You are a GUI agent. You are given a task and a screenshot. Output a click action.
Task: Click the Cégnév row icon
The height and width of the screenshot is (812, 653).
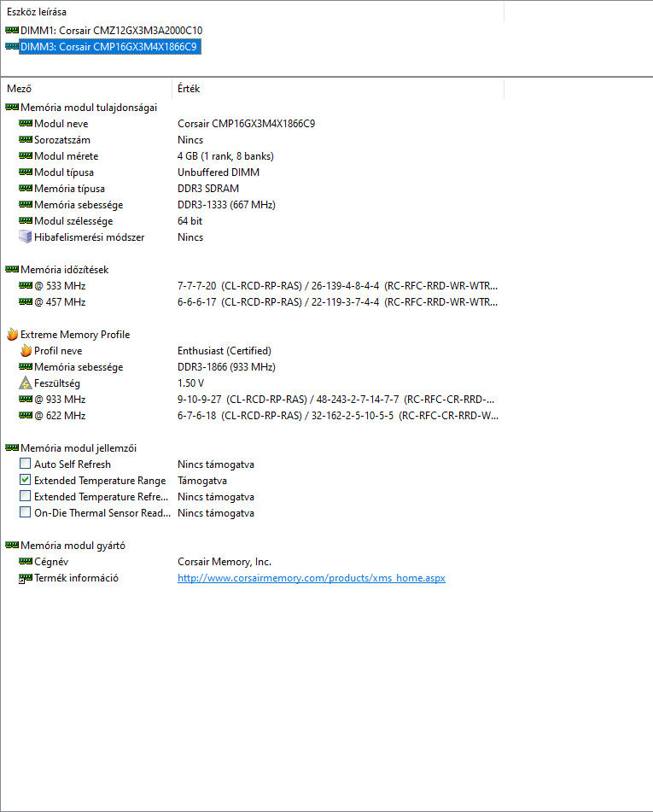[26, 561]
